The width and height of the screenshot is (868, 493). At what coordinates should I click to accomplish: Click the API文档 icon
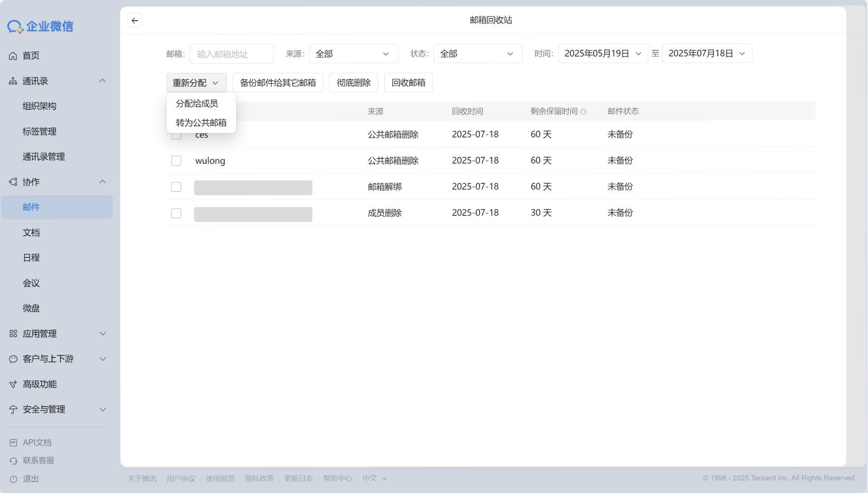13,443
